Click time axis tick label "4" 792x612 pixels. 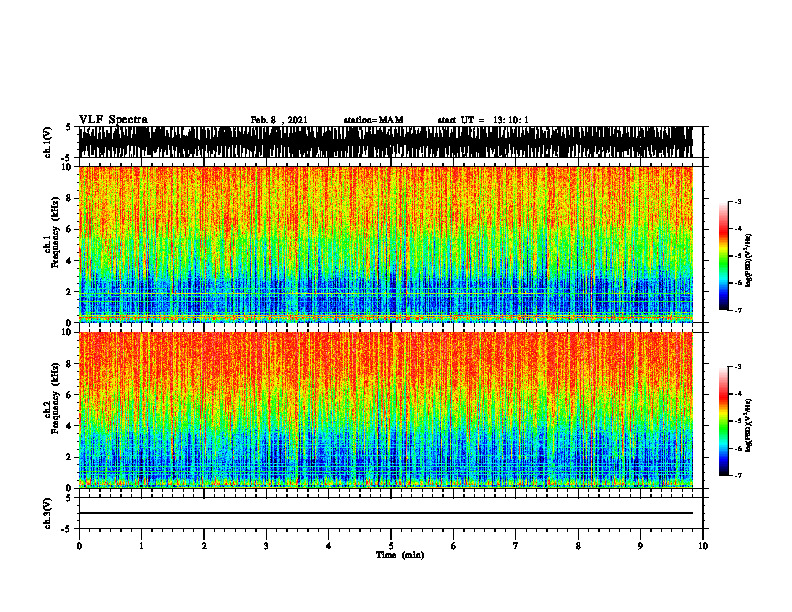pos(329,546)
